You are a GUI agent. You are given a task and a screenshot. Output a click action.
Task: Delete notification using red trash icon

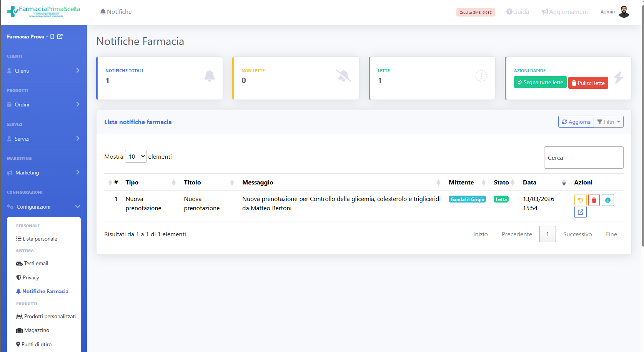pyautogui.click(x=594, y=200)
